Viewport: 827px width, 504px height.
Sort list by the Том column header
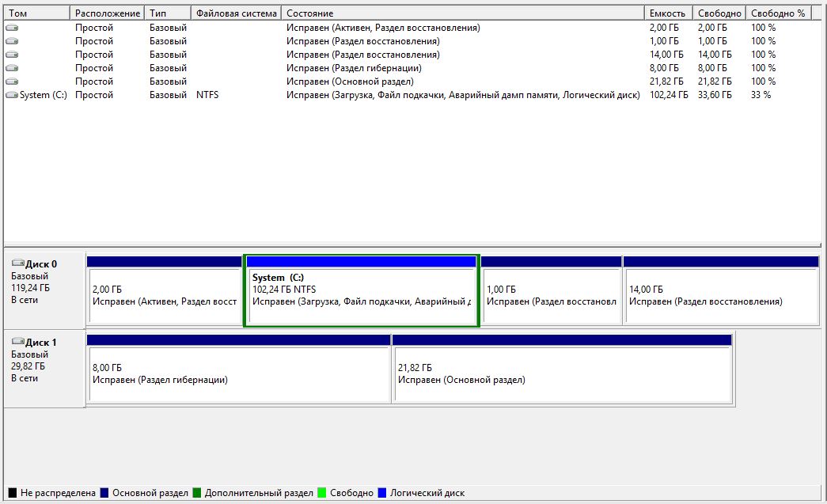(36, 13)
